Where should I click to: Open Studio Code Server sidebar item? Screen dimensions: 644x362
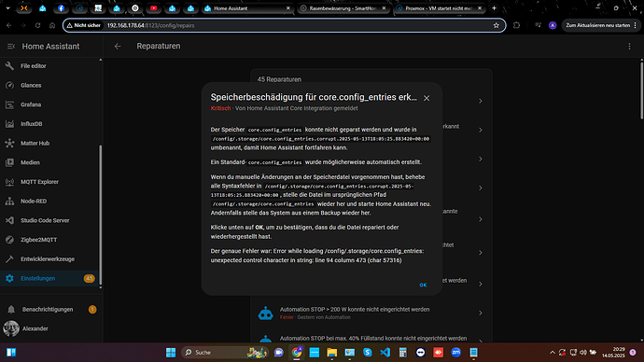click(49, 220)
